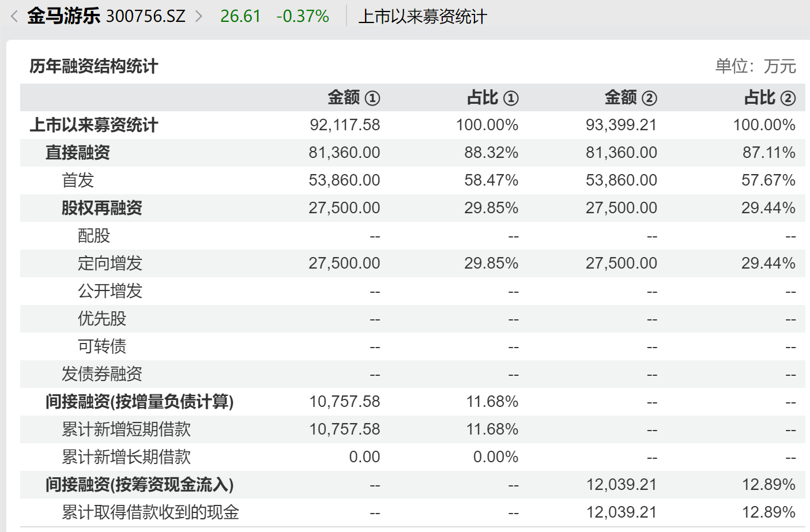The image size is (810, 532).
Task: Select the 间接融资(按增量负债计算) row
Action: tap(140, 402)
